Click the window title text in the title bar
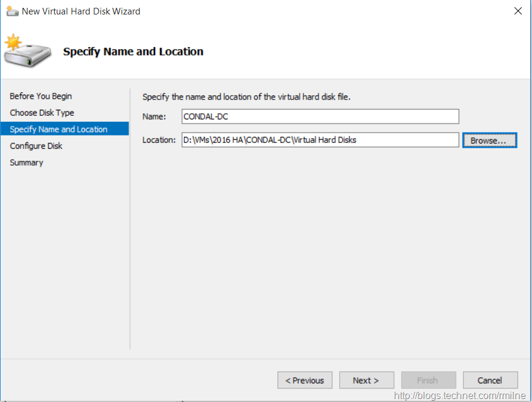The image size is (532, 402). pos(81,11)
